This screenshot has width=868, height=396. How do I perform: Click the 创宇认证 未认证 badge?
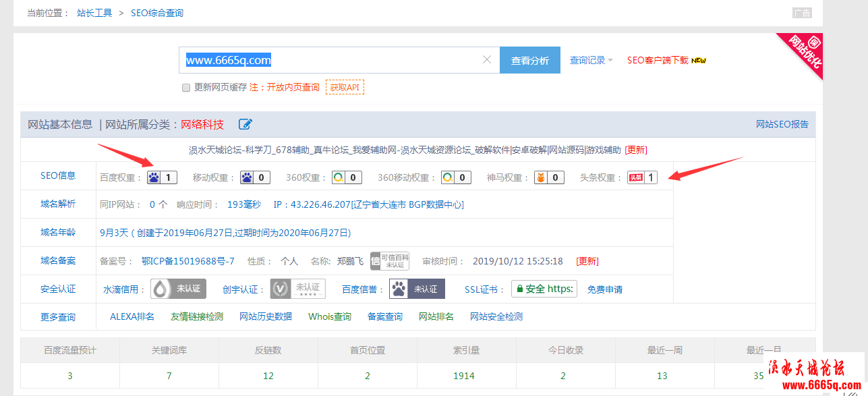click(x=298, y=289)
